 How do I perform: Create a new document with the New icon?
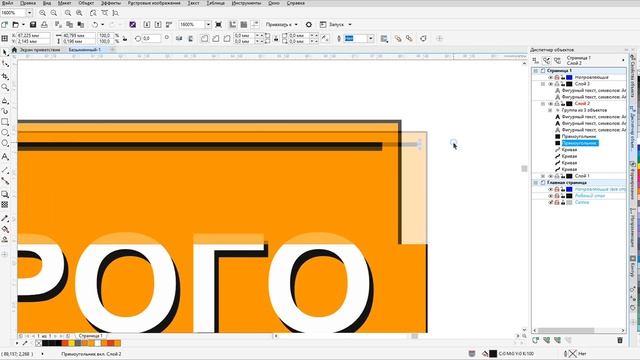click(x=4, y=25)
